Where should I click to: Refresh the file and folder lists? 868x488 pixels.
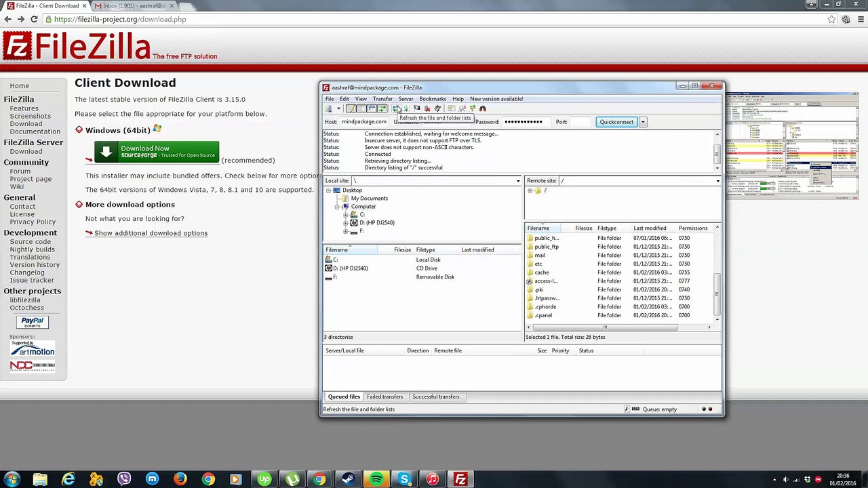(395, 108)
